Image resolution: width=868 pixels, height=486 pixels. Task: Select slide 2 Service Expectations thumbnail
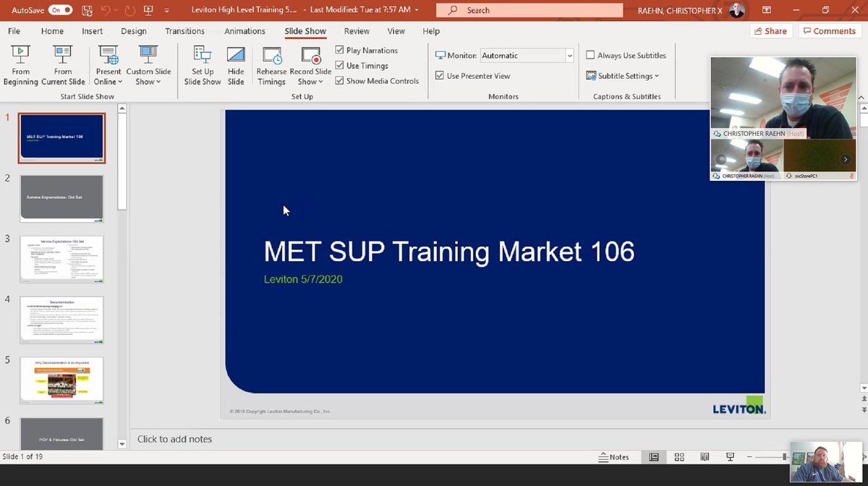click(61, 198)
